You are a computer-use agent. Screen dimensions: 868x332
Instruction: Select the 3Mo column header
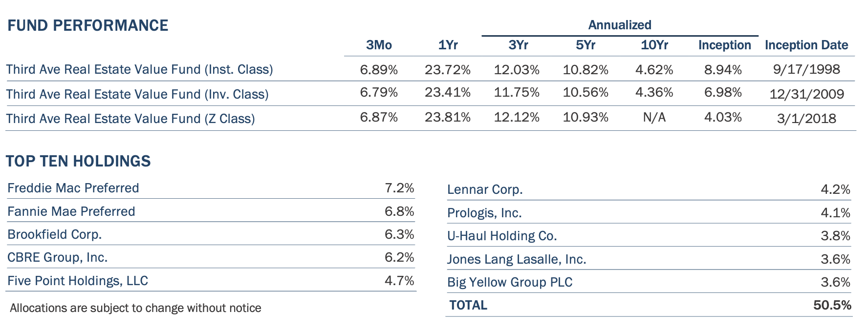pyautogui.click(x=379, y=45)
